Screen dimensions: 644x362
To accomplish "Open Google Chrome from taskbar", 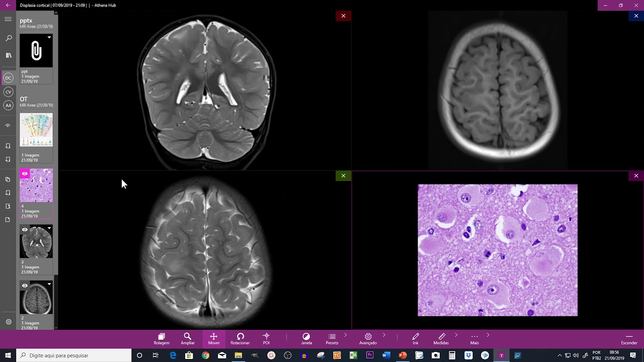I will [x=205, y=355].
